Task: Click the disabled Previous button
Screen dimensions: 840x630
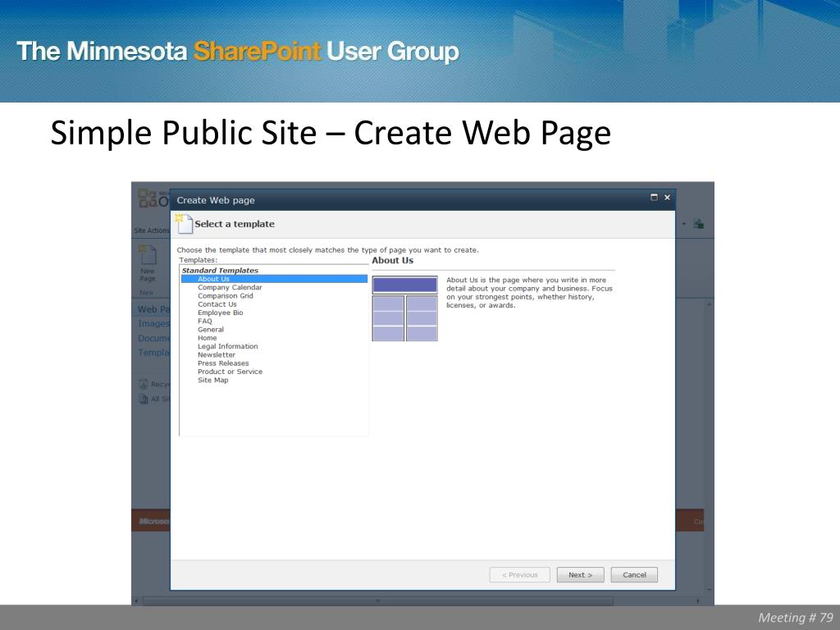Action: click(519, 575)
